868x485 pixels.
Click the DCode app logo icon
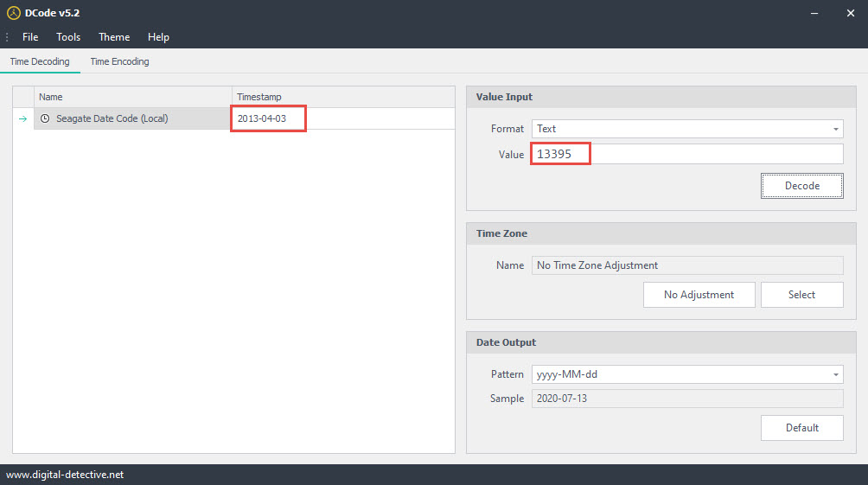click(x=13, y=13)
